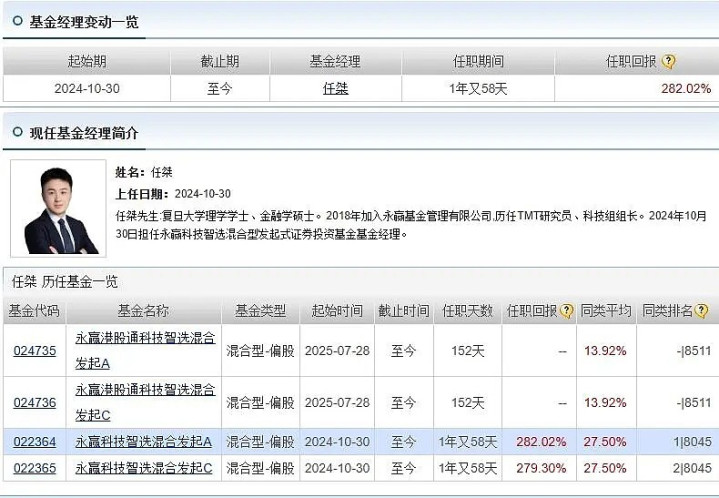Image resolution: width=719 pixels, height=498 pixels.
Task: Click the 282.02% return in top table
Action: pos(686,89)
